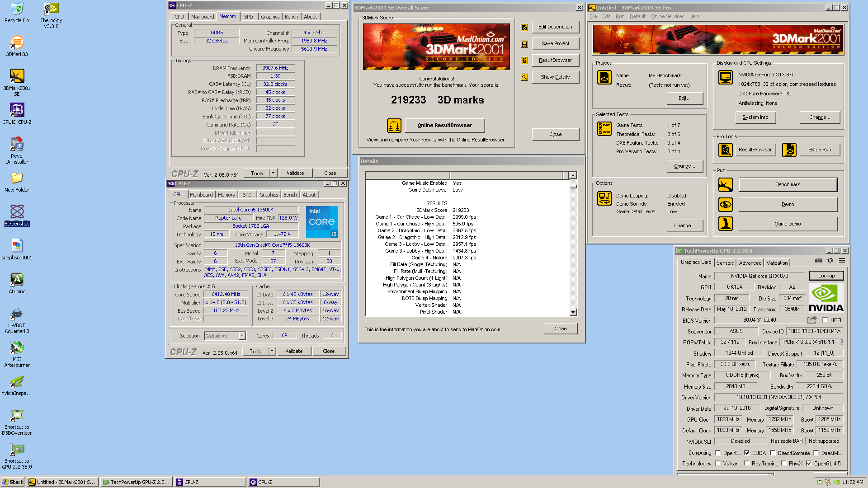Switch to SPD tab in upper CPU-Z window
The image size is (868, 488).
tap(249, 17)
